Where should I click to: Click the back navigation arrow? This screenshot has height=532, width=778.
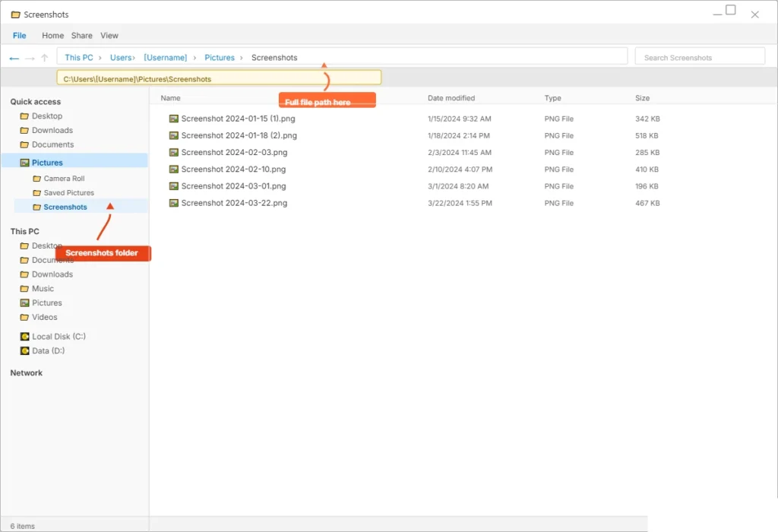14,58
